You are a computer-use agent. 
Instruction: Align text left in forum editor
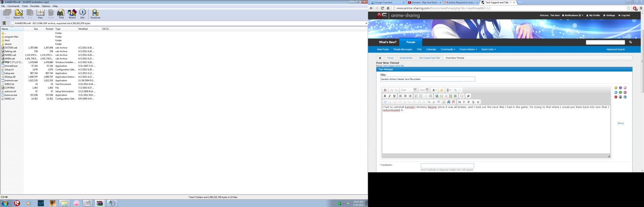click(400, 96)
